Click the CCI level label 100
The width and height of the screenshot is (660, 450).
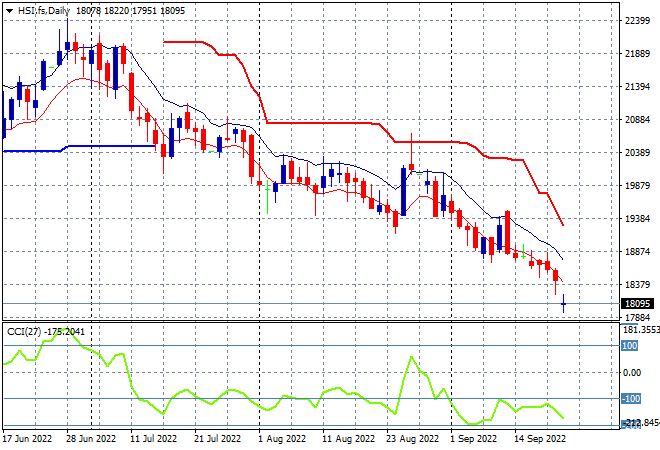630,346
